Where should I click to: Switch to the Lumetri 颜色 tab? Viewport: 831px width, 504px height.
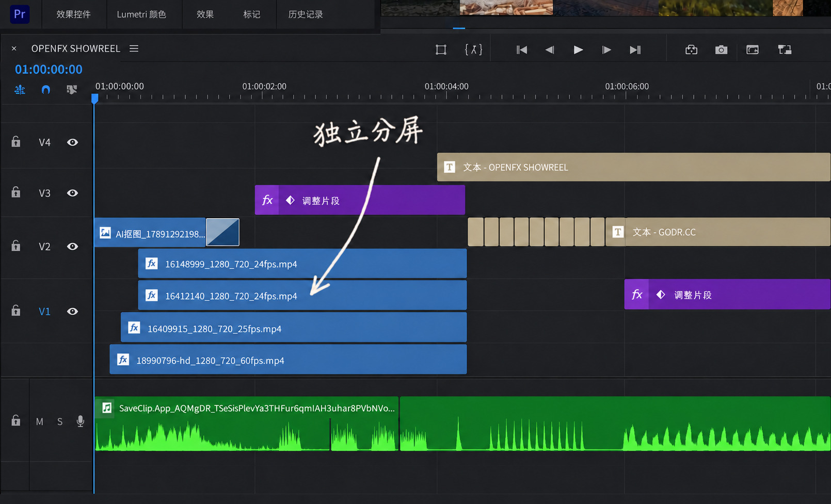[x=141, y=14]
